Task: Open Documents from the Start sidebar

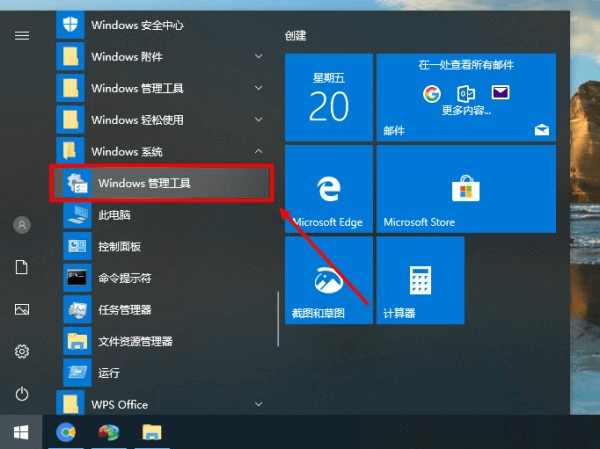Action: pos(22,267)
